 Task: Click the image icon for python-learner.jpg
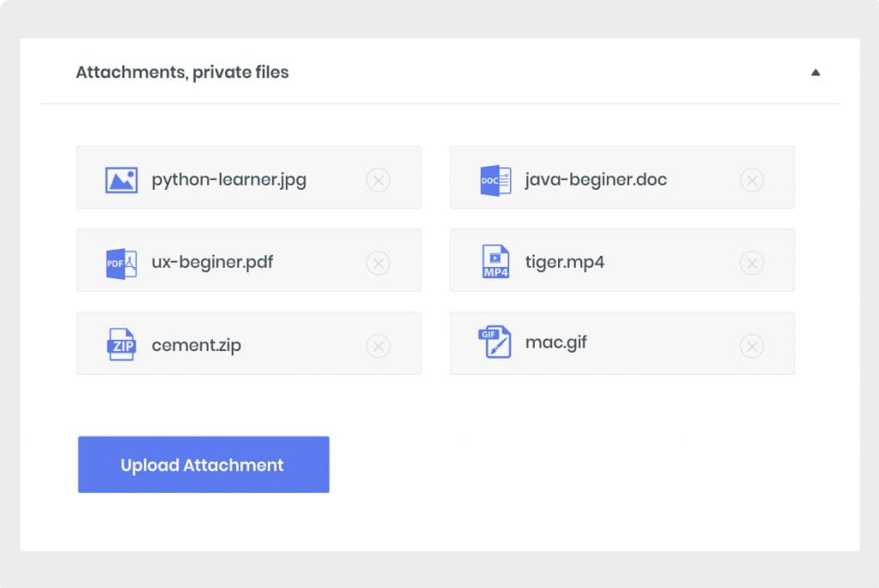121,180
